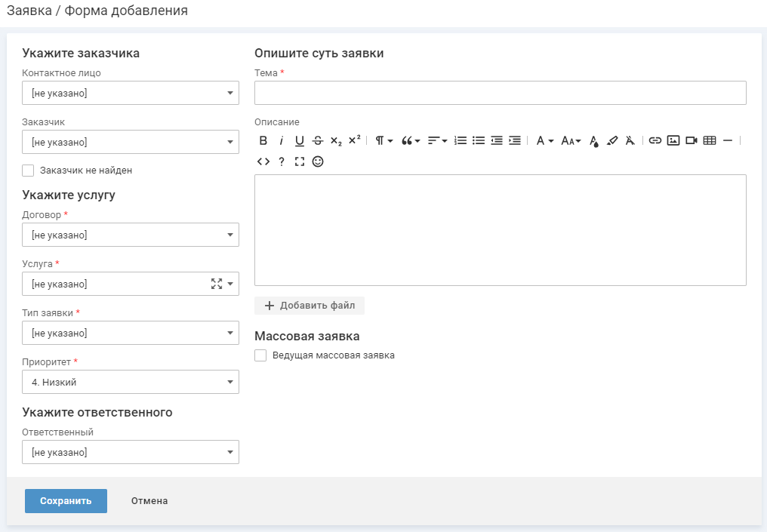
Task: Pick text color with the ink-drop icon
Action: [x=594, y=140]
